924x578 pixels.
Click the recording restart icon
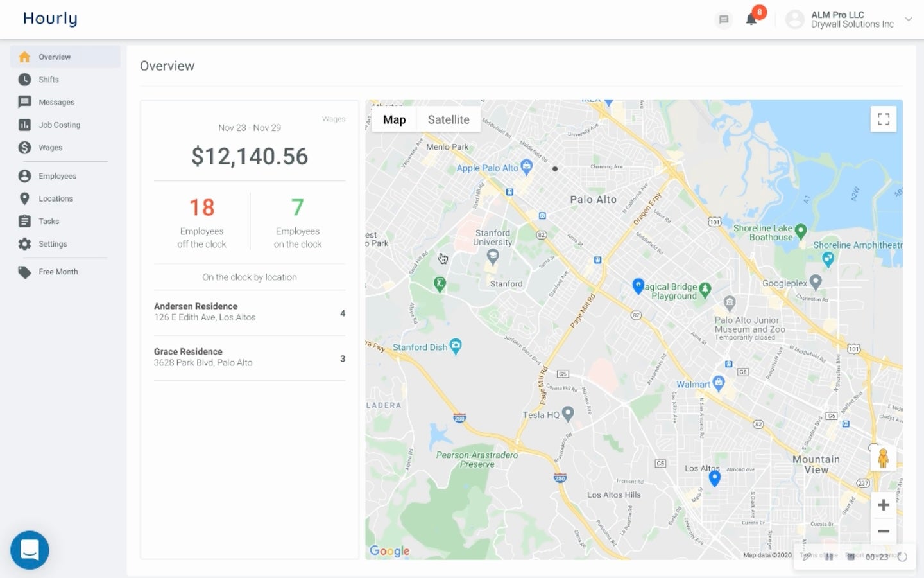903,557
